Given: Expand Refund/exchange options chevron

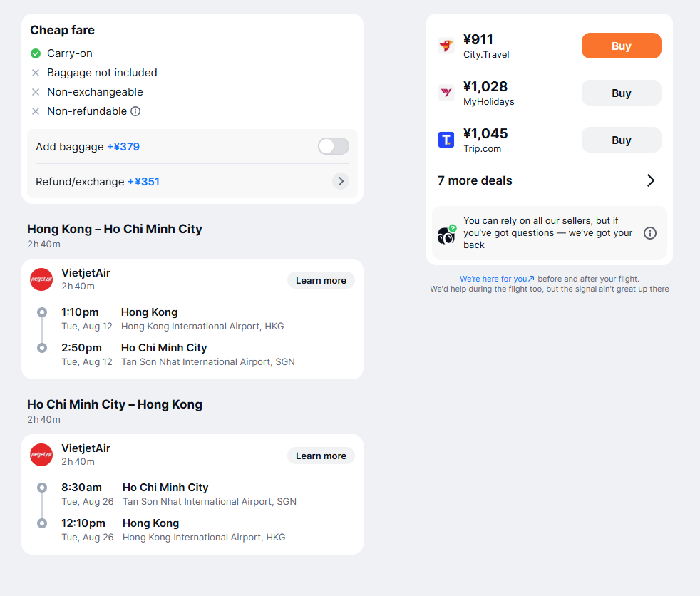Looking at the screenshot, I should pos(341,181).
